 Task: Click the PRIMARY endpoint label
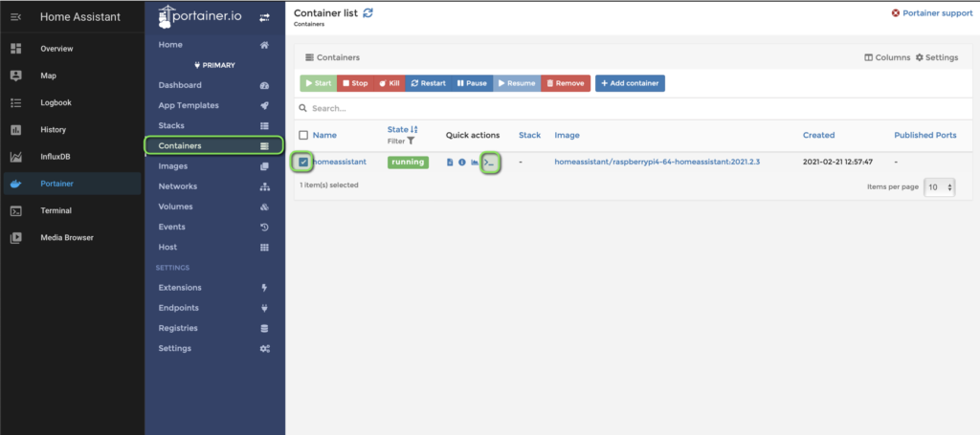coord(214,65)
